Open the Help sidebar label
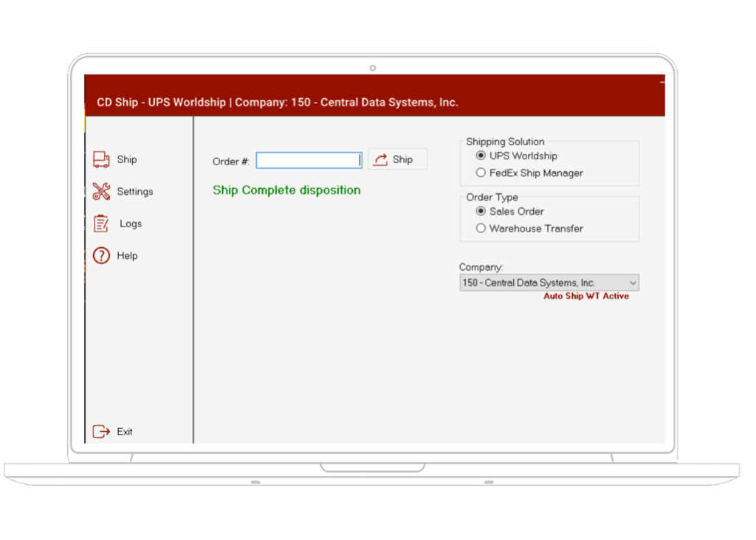756x540 pixels. [x=127, y=256]
